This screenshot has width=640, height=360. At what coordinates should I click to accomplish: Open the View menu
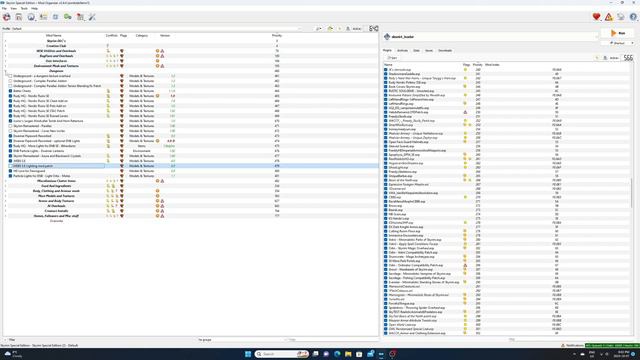13,8
